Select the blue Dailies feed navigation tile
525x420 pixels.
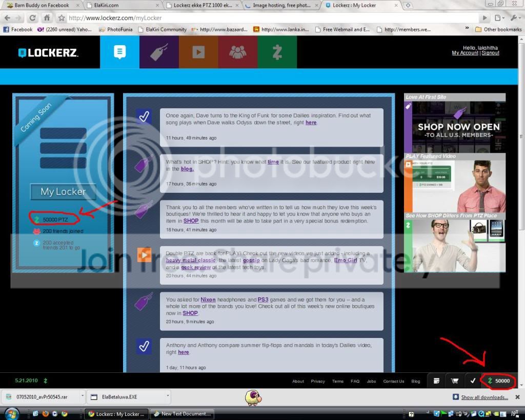(119, 52)
